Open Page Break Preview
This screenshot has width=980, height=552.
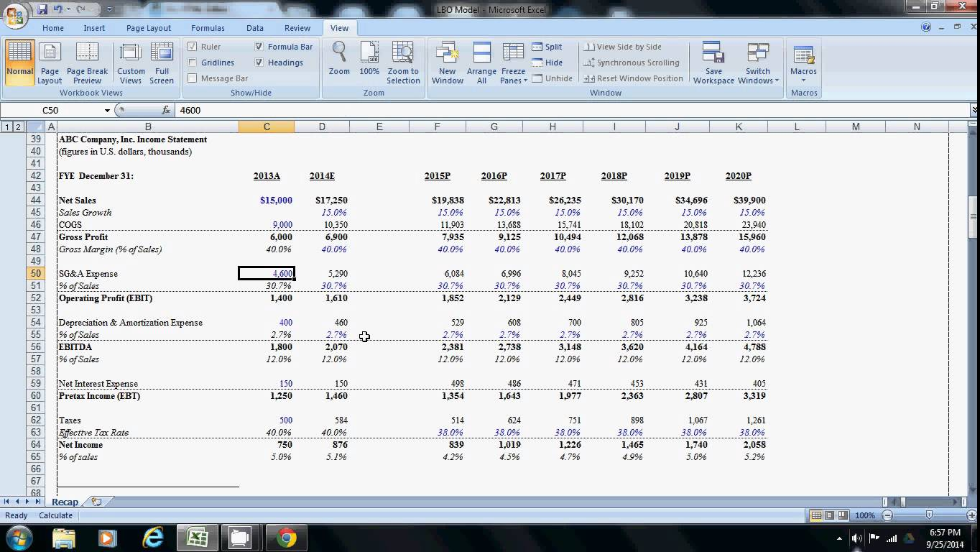coord(87,63)
